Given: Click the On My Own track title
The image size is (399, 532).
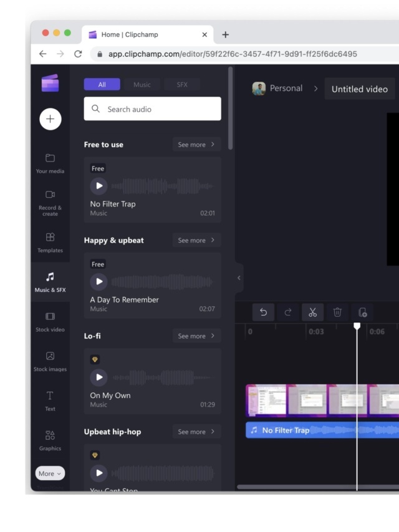Looking at the screenshot, I should pos(110,395).
